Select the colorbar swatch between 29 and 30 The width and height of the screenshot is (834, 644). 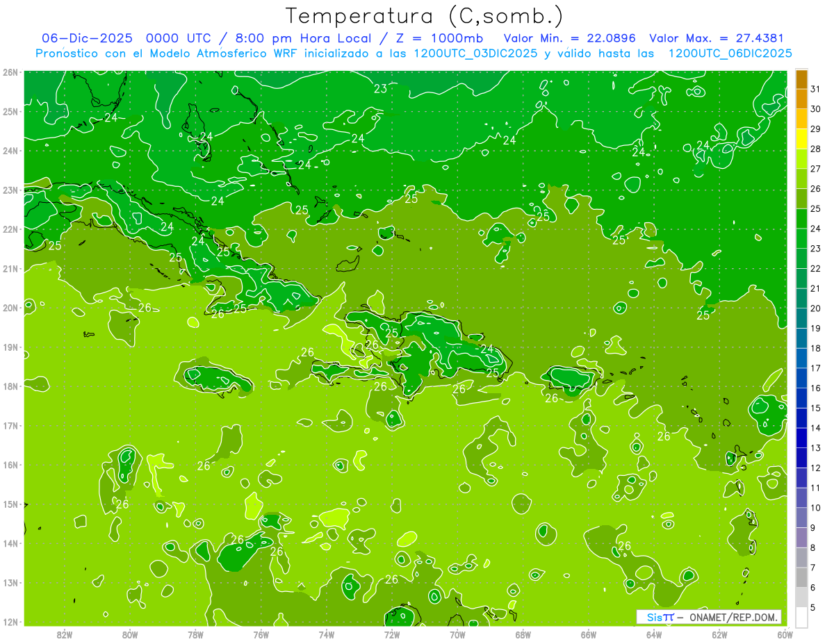(801, 119)
